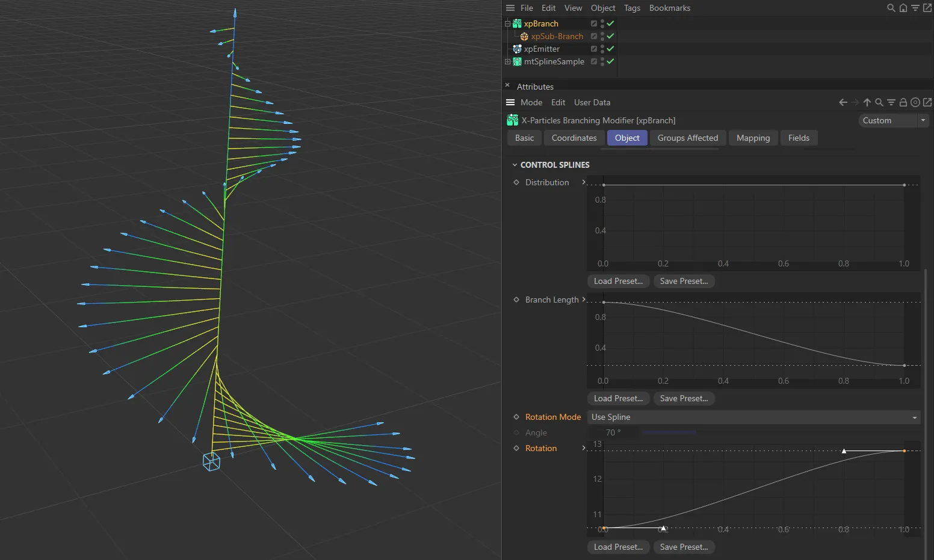
Task: Click Load Preset under Branch Length spline
Action: (618, 398)
